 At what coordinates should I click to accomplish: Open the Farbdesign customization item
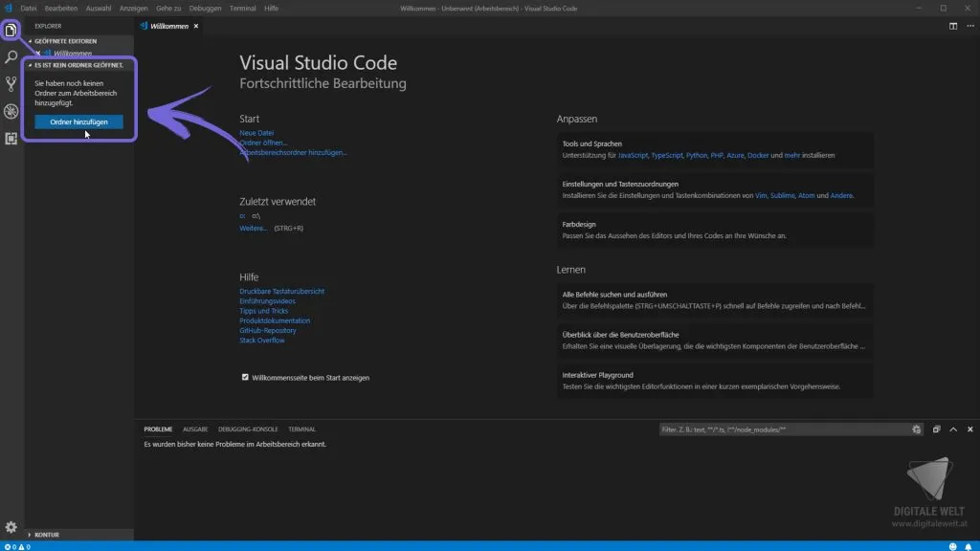tap(715, 230)
